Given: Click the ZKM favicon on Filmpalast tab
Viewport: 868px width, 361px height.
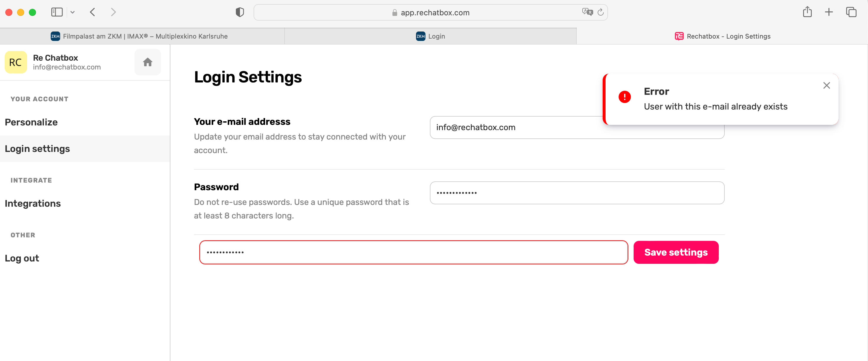Looking at the screenshot, I should point(55,36).
